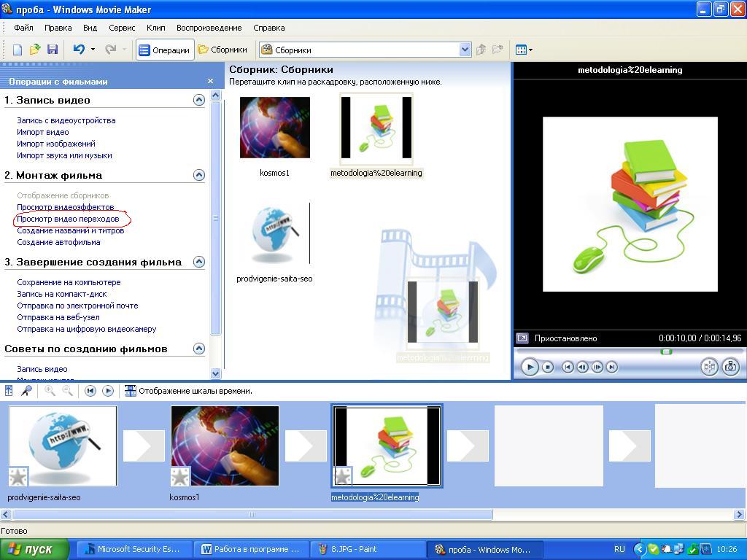
Task: Click the monitor seek bar slider
Action: pyautogui.click(x=667, y=352)
